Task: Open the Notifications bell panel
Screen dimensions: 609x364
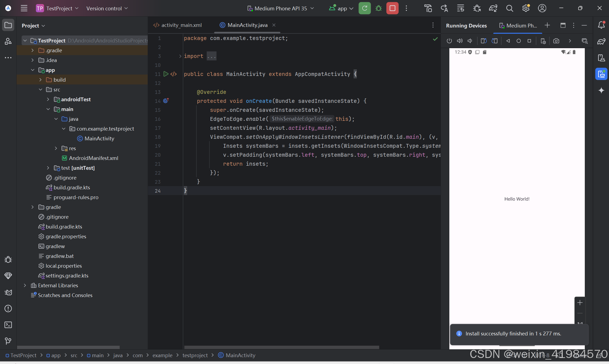Action: (x=601, y=25)
